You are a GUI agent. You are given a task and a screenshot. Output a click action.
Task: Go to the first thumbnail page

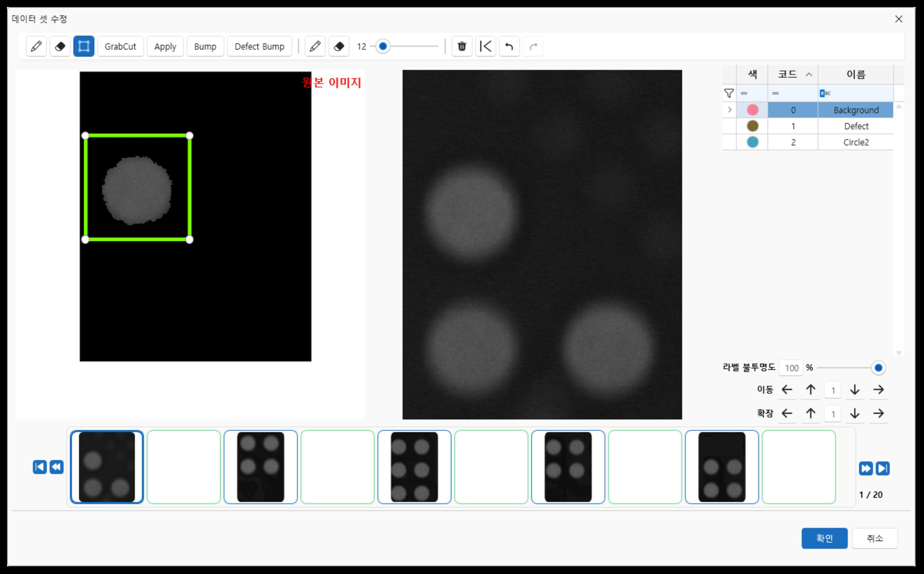click(39, 467)
